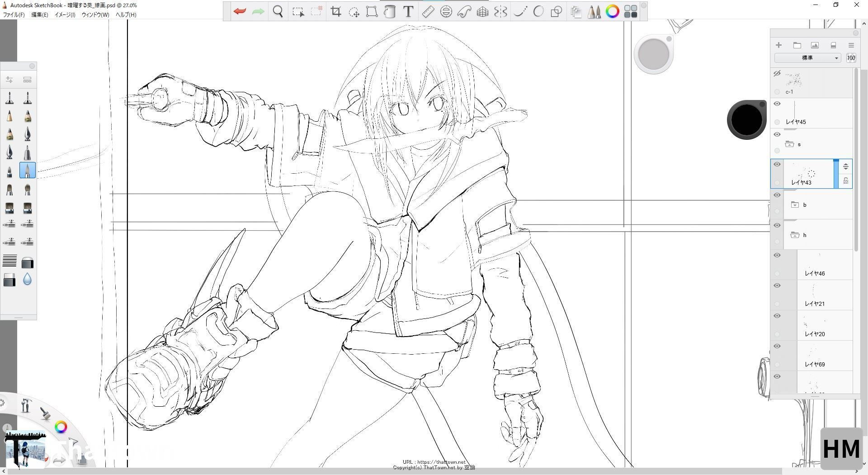This screenshot has height=475, width=868.
Task: Hide layer レイヤ20
Action: pos(777,316)
